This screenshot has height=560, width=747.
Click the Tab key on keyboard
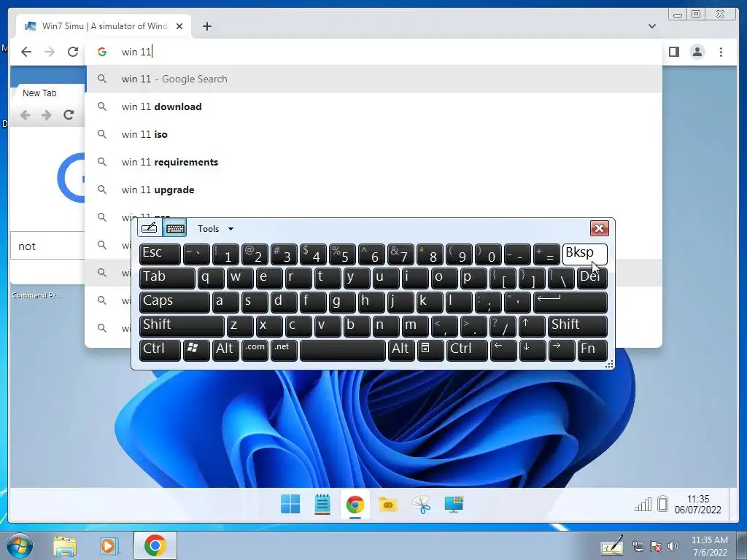tap(167, 278)
